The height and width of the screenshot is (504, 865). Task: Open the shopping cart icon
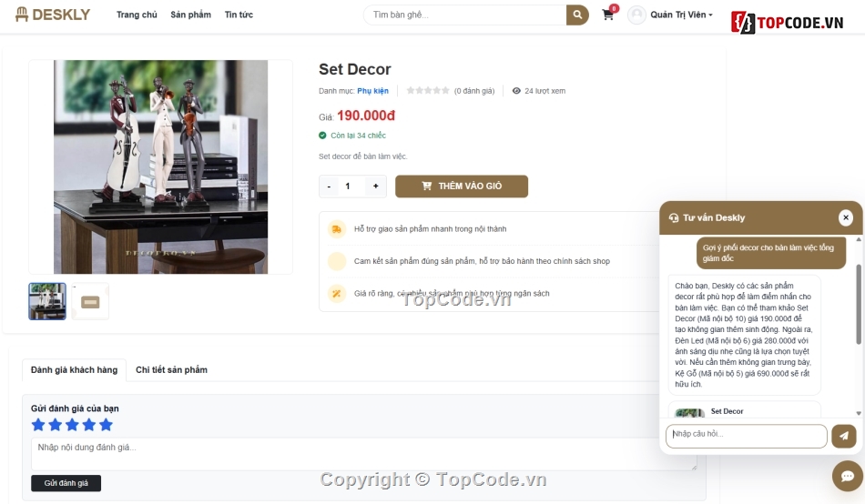[x=608, y=15]
